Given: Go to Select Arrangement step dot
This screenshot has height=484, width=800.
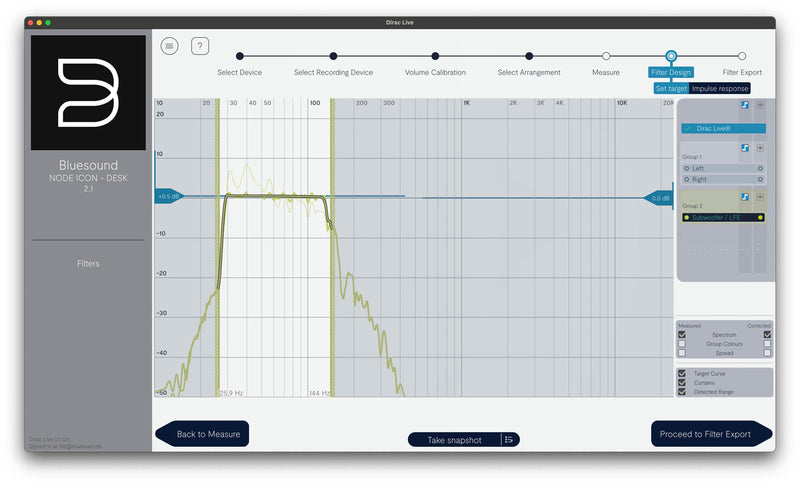Looking at the screenshot, I should coord(529,56).
